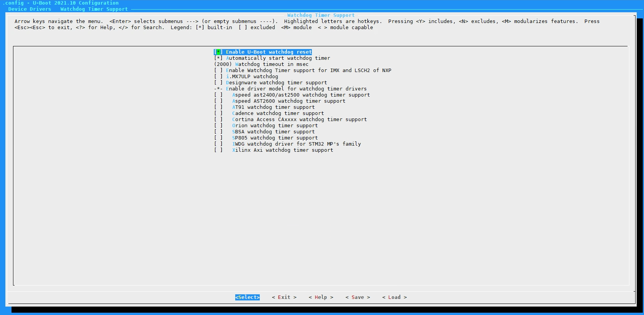Toggle SP805 watchdog timer support checkbox
644x315 pixels.
(218, 138)
